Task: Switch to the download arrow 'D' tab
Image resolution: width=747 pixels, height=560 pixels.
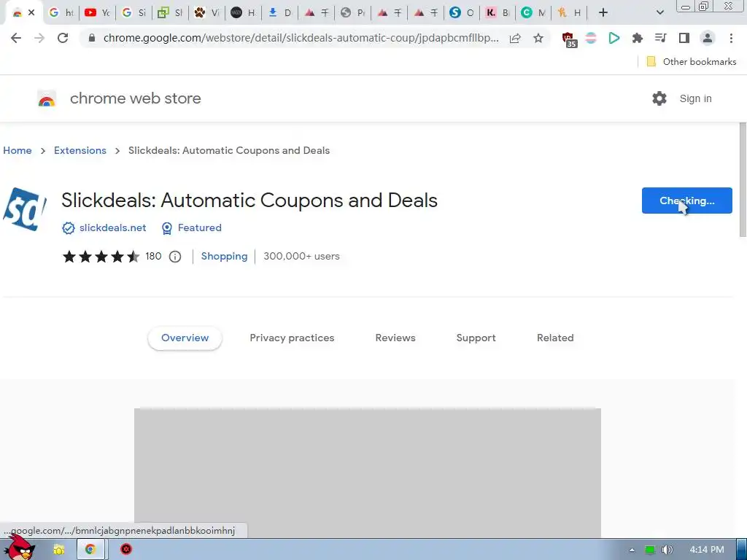Action: 279,13
